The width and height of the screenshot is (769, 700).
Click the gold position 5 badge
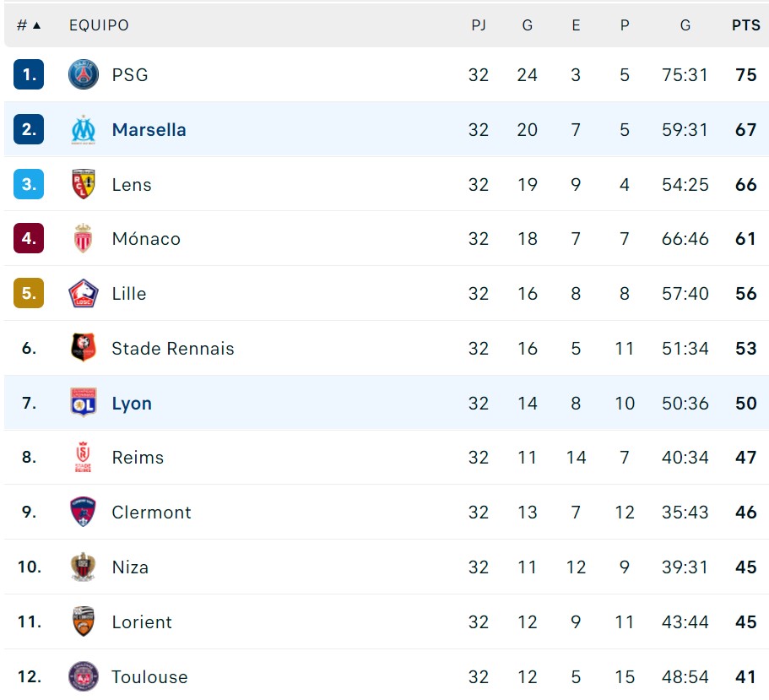[29, 294]
